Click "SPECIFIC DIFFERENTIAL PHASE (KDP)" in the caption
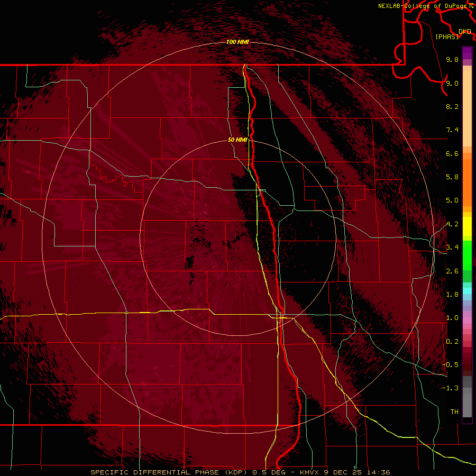476x476 pixels. click(x=169, y=472)
